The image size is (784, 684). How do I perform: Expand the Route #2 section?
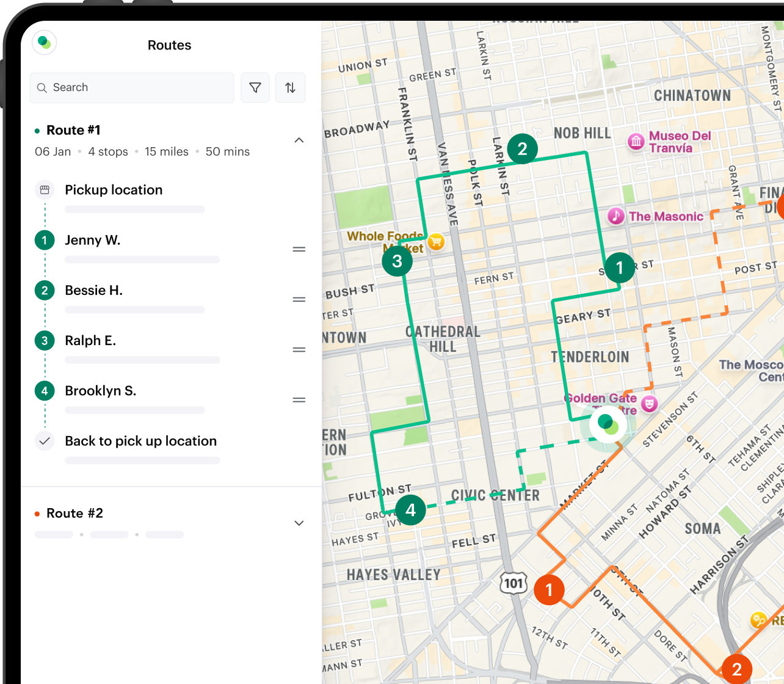299,523
